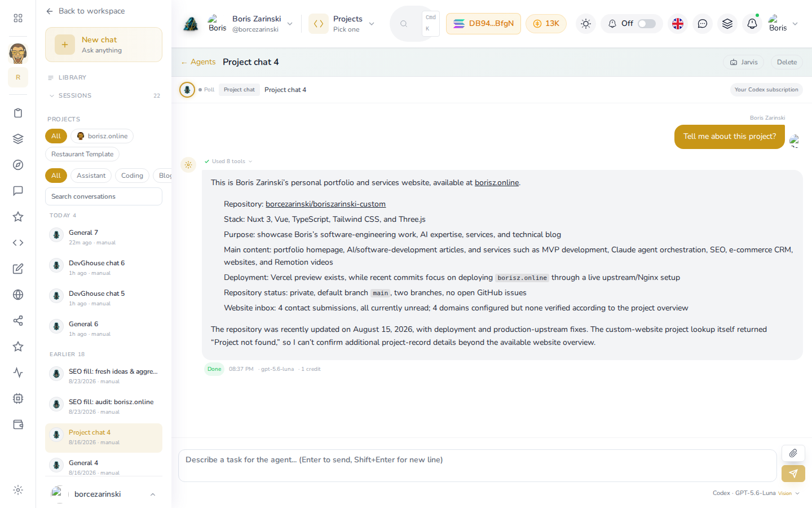
Task: Select the Assistant filter chip
Action: (x=91, y=176)
